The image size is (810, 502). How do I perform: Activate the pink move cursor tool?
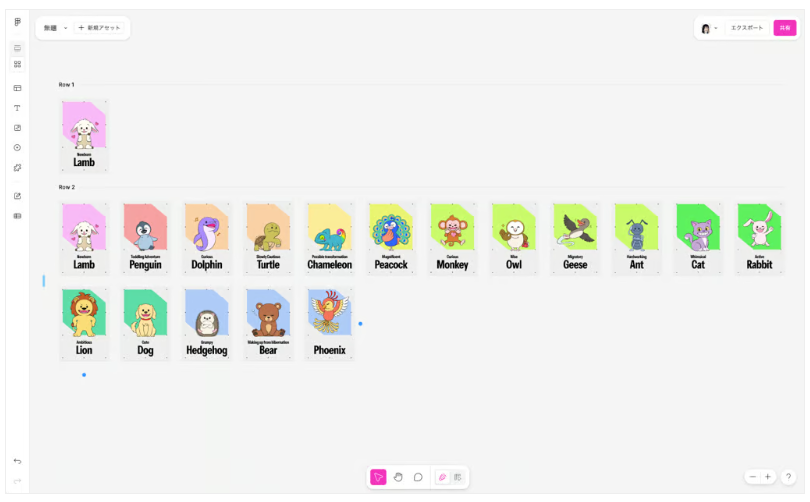(x=378, y=477)
